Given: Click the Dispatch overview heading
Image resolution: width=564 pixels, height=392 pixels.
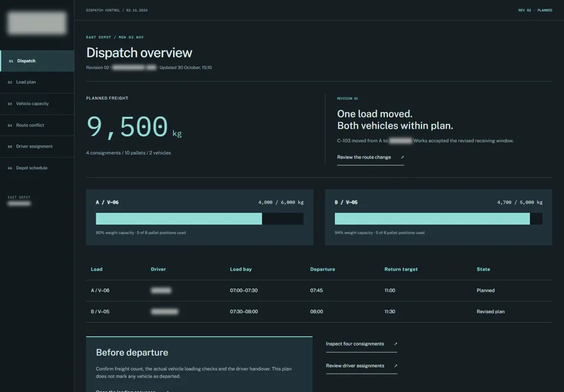Looking at the screenshot, I should pyautogui.click(x=139, y=53).
